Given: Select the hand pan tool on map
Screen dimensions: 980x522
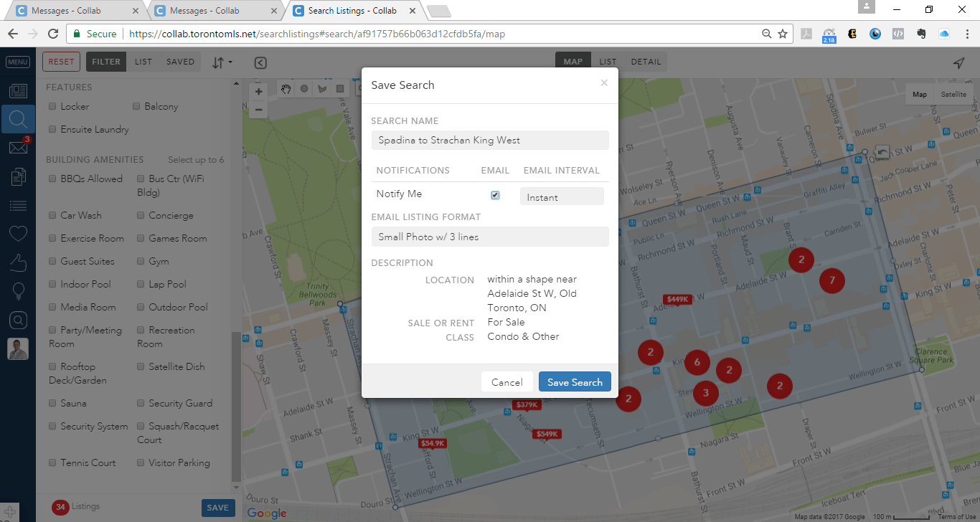Looking at the screenshot, I should click(286, 89).
